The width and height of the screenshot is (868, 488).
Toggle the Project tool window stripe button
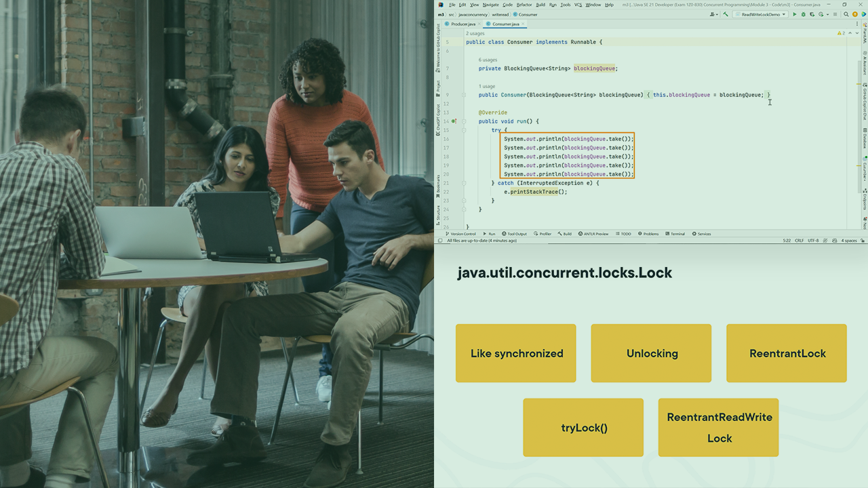(x=438, y=86)
